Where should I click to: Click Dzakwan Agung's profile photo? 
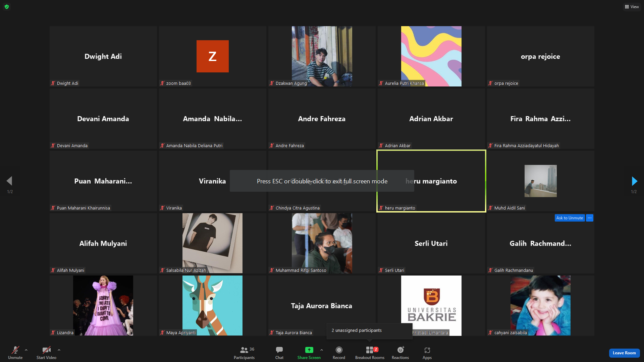[322, 56]
